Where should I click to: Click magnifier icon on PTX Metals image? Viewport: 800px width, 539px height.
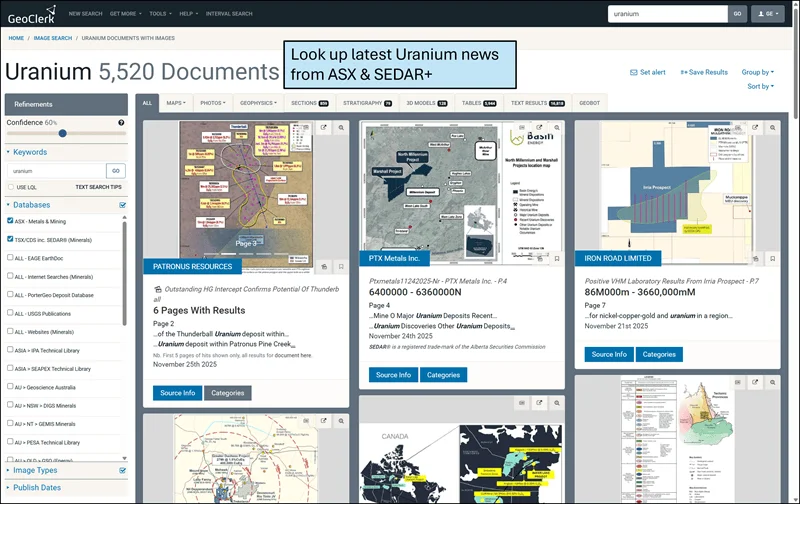tap(557, 128)
